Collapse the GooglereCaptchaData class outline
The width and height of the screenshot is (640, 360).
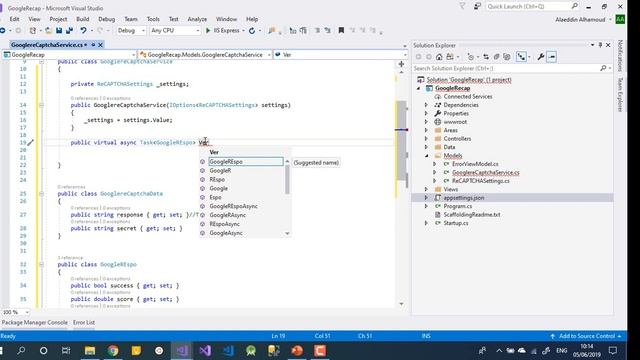(x=41, y=194)
